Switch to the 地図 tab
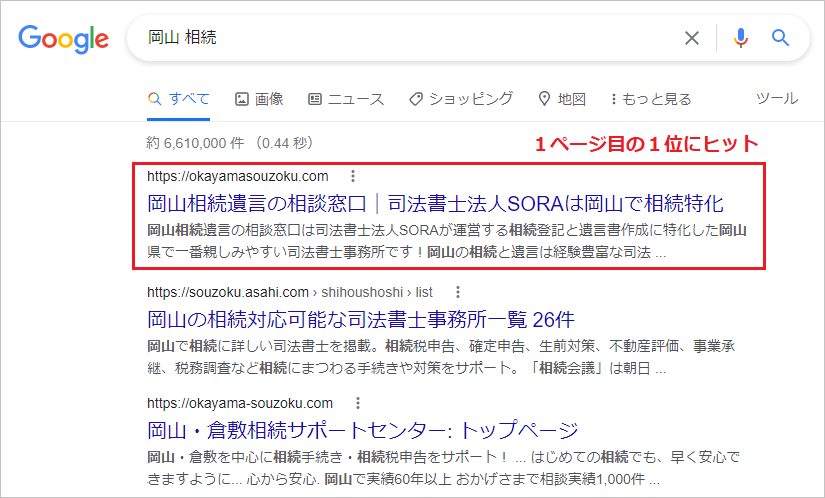Image resolution: width=825 pixels, height=498 pixels. click(x=562, y=99)
